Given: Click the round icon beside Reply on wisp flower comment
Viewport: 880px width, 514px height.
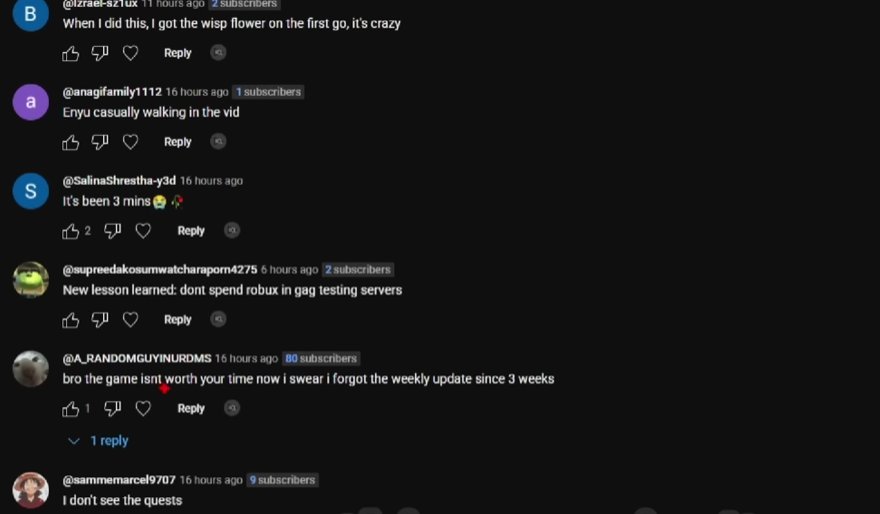Looking at the screenshot, I should point(218,53).
